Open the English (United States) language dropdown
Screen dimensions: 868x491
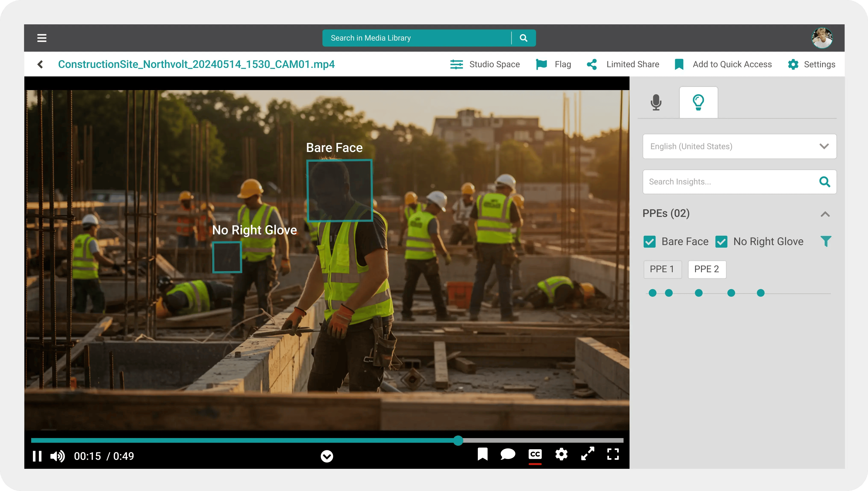click(x=739, y=146)
